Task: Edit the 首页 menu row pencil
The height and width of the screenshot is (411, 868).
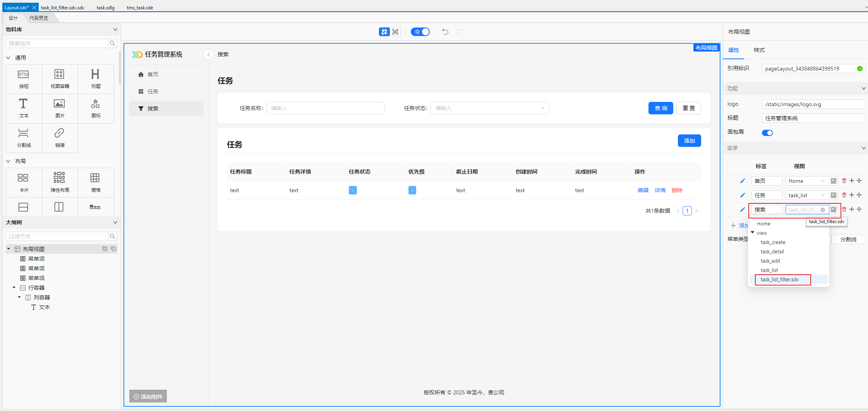Action: pyautogui.click(x=742, y=181)
